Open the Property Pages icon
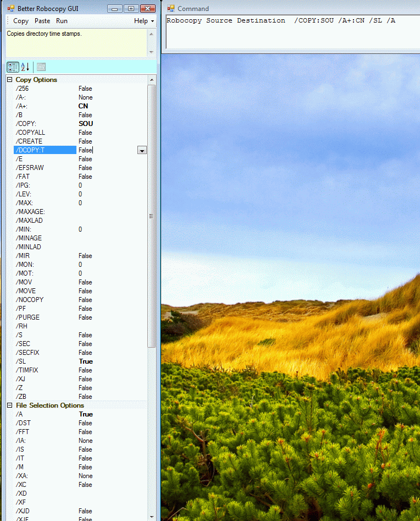The width and height of the screenshot is (420, 521). [x=41, y=67]
